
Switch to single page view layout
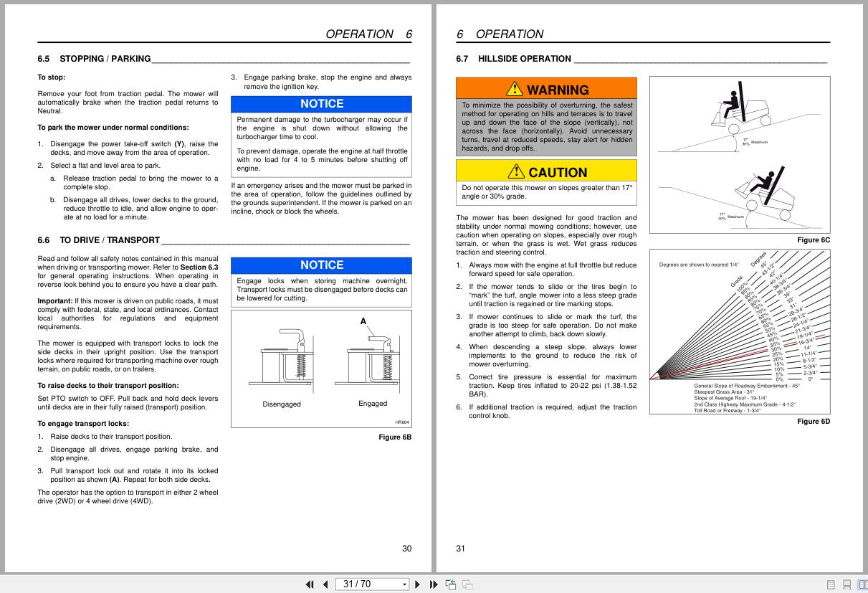[x=831, y=584]
